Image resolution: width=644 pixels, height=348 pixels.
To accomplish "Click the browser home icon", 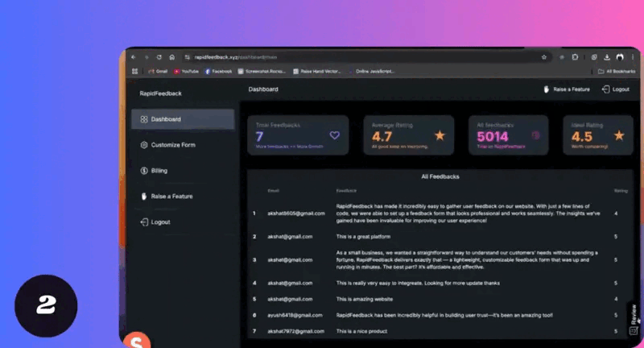I will (x=172, y=57).
